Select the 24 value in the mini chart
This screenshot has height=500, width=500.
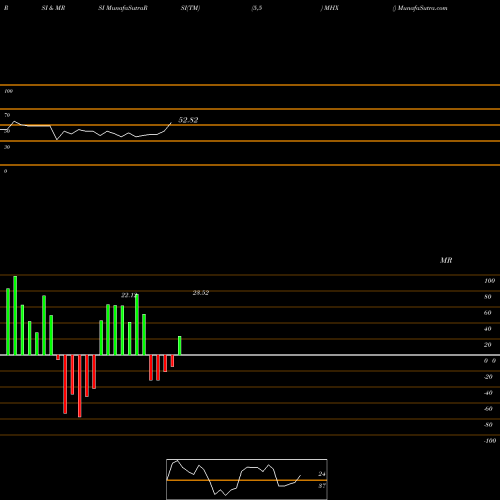click(x=322, y=474)
